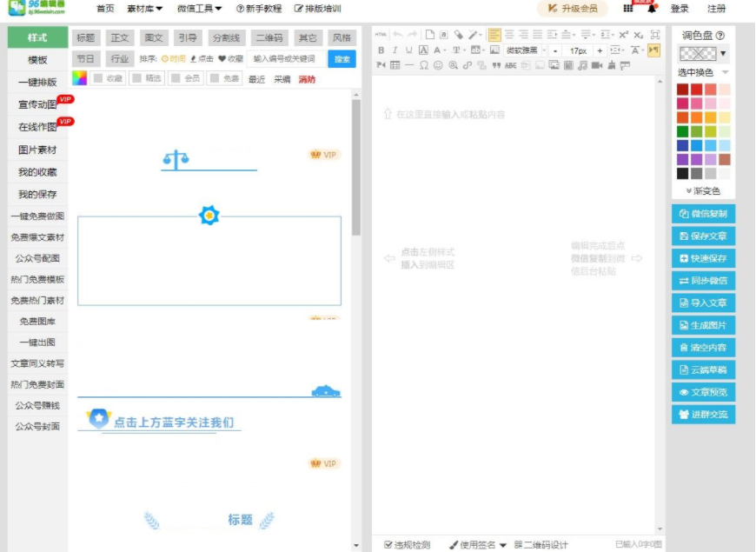
Task: Insert a table using the table icon
Action: pyautogui.click(x=395, y=65)
